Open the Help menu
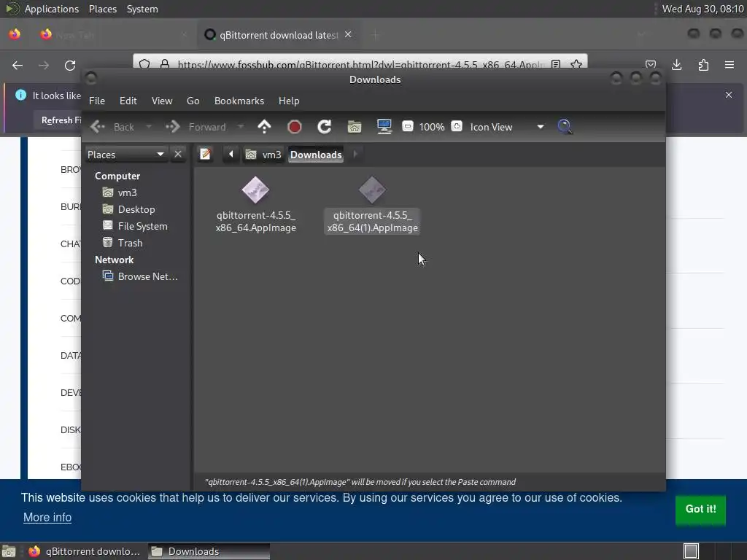Image resolution: width=747 pixels, height=560 pixels. click(x=289, y=101)
